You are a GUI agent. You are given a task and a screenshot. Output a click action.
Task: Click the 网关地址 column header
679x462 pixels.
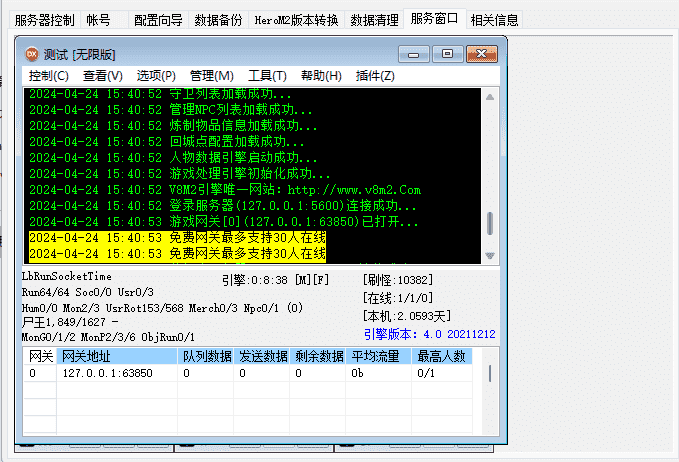(x=88, y=356)
